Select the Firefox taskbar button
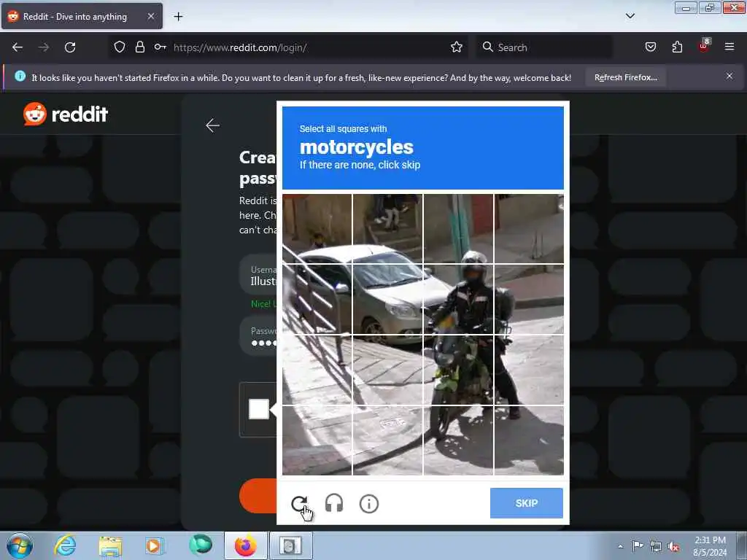 tap(245, 545)
